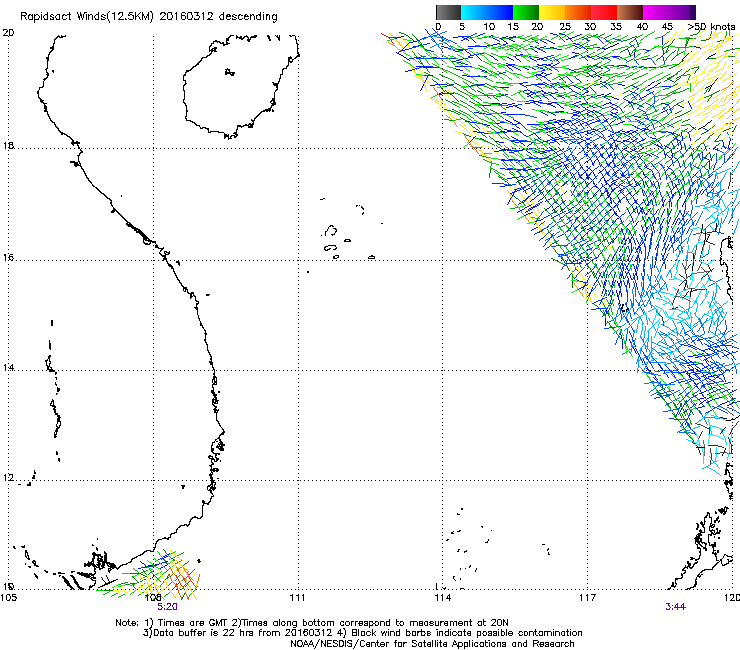Screen dimensions: 740x650
Task: Click the '5' label under color scale
Action: (x=462, y=27)
